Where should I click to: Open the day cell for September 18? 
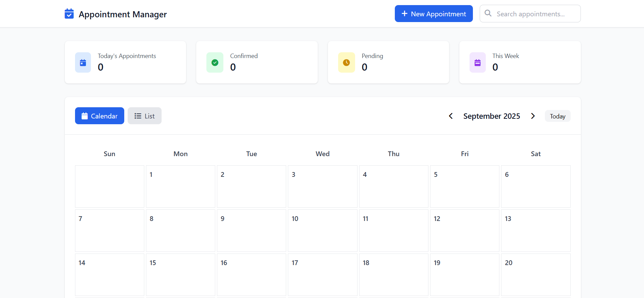click(393, 275)
